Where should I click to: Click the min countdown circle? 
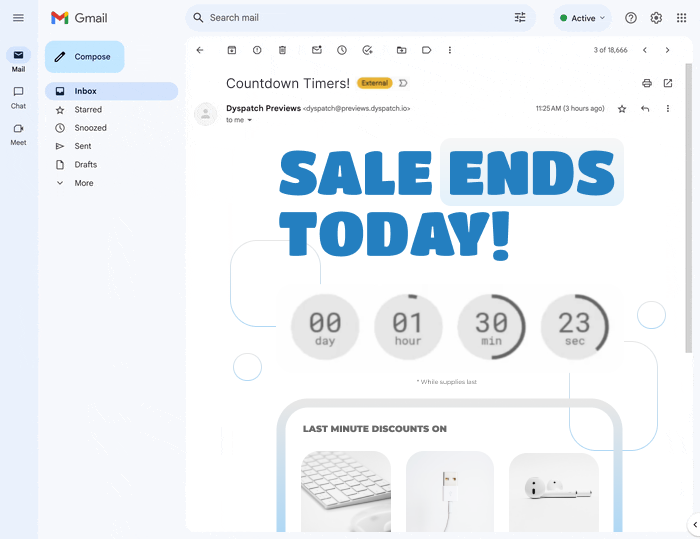pos(491,326)
